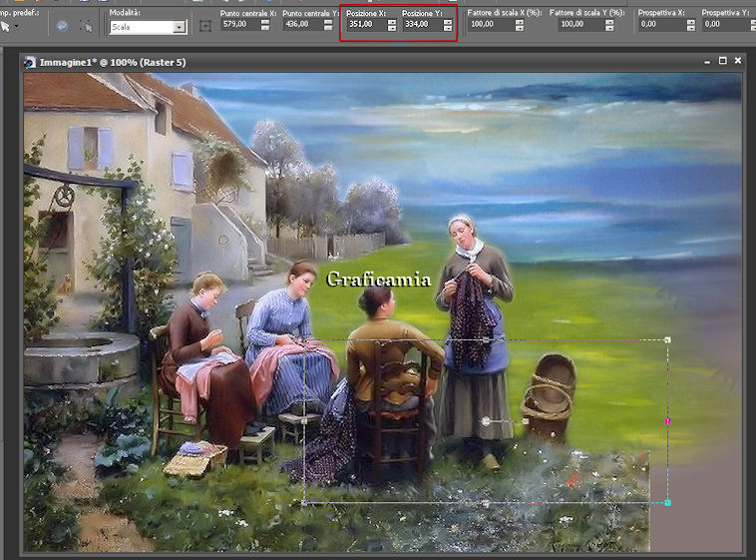Click the Posizione Y field showing 334,00
756x560 pixels.
pyautogui.click(x=422, y=24)
